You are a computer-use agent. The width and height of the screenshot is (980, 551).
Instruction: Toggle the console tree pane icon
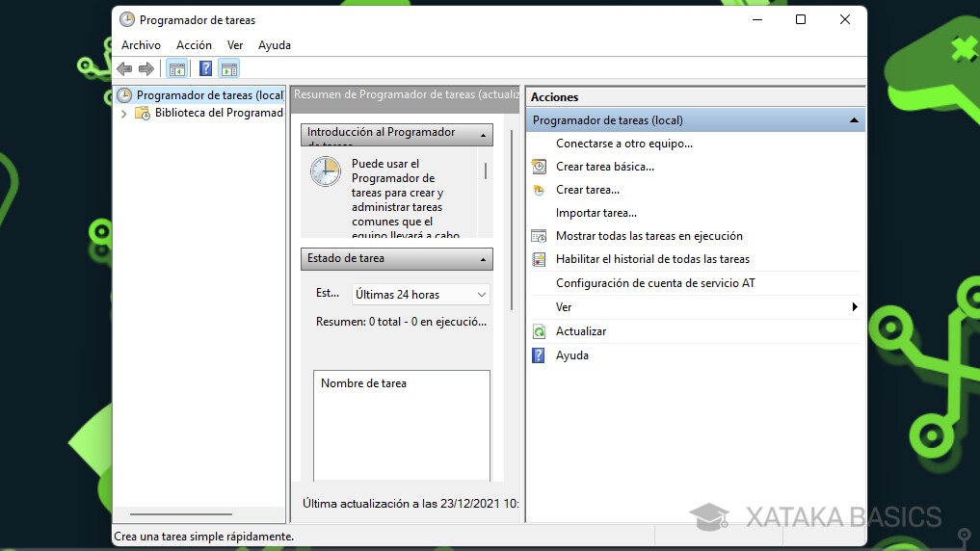pyautogui.click(x=176, y=68)
